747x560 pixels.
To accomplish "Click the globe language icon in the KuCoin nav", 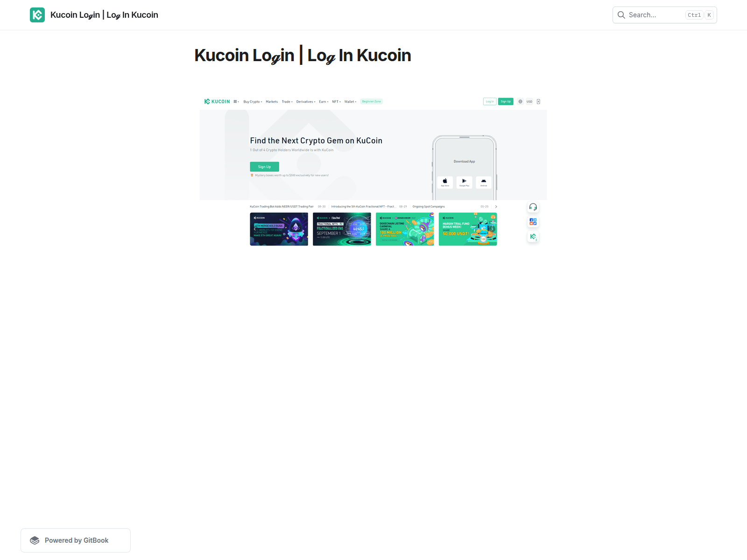I will coord(520,101).
